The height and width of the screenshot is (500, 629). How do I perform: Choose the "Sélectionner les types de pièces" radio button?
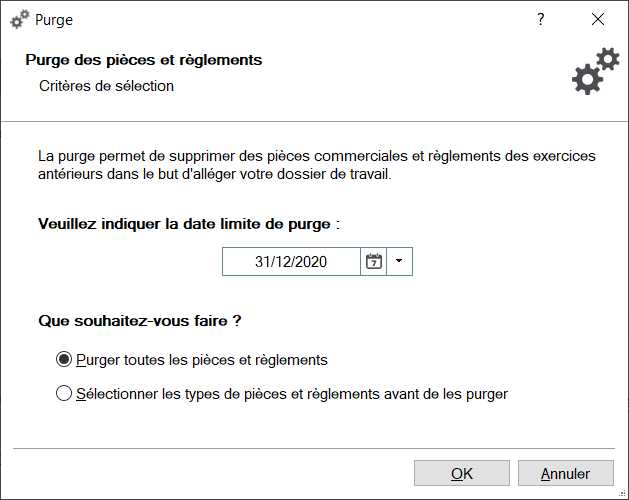pos(65,394)
